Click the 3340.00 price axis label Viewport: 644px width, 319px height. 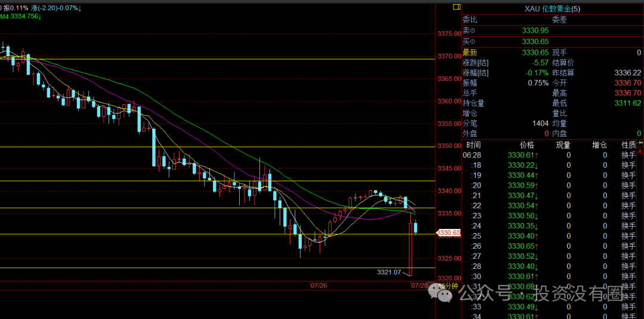click(x=448, y=191)
